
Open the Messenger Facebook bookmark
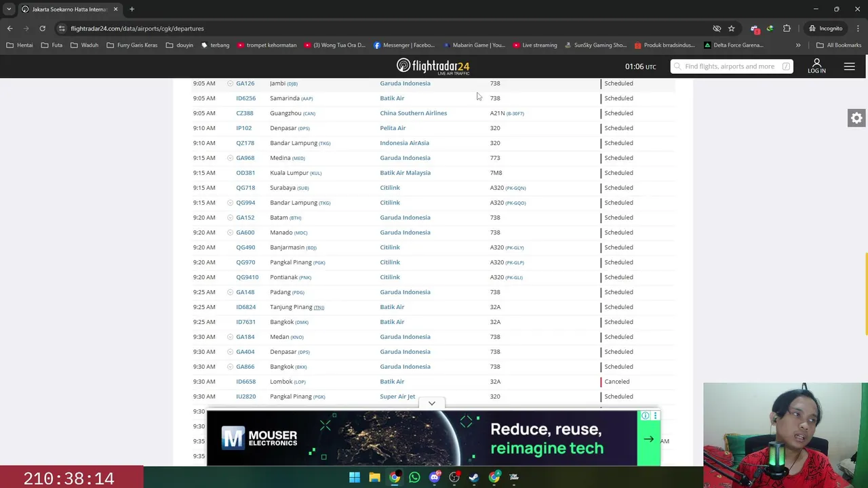(404, 45)
